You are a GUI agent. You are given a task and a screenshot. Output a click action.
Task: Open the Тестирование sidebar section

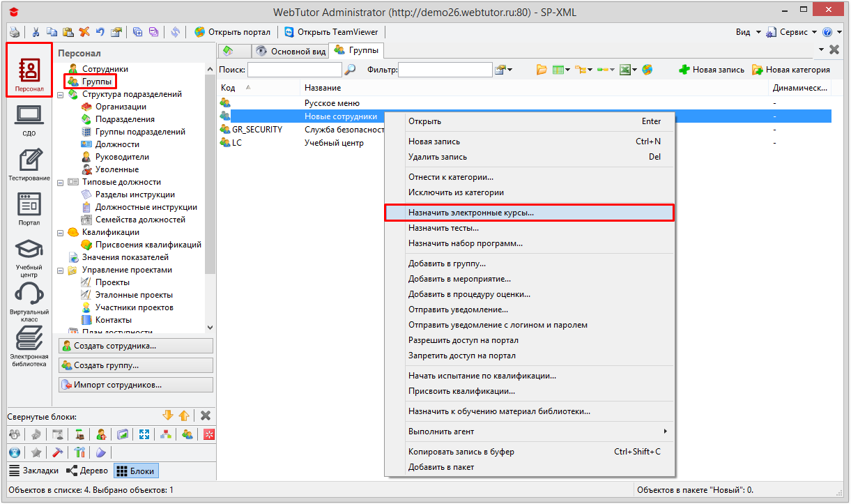(29, 164)
